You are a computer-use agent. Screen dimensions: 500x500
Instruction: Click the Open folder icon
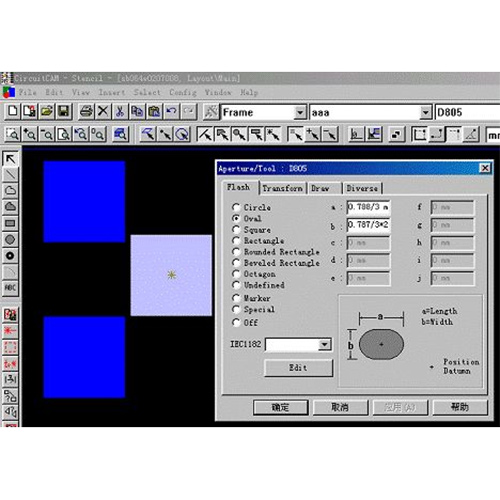[47, 111]
